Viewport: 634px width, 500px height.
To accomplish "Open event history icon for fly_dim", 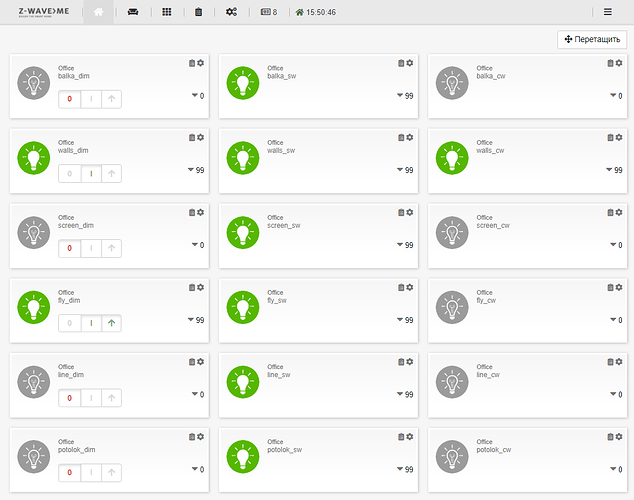I will pos(192,287).
